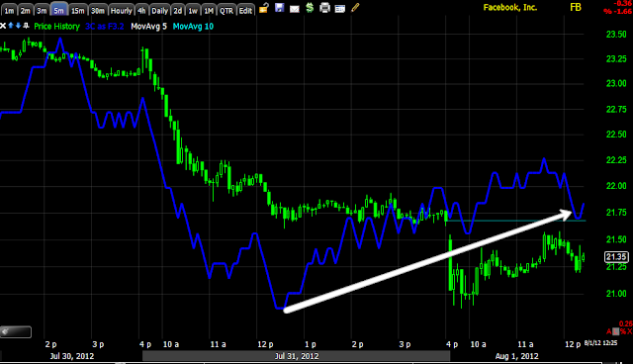
Task: Click the FB ticker symbol
Action: coord(576,7)
